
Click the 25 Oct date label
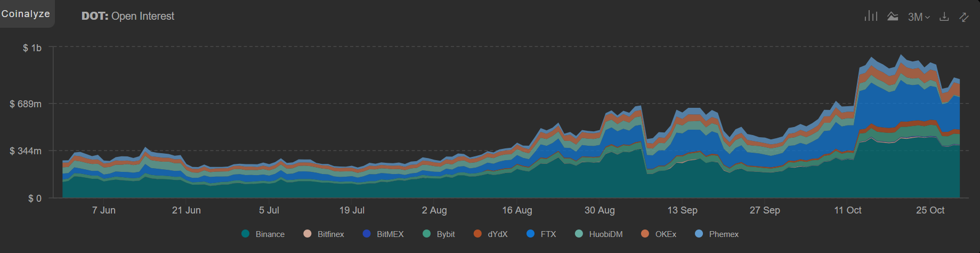point(930,210)
